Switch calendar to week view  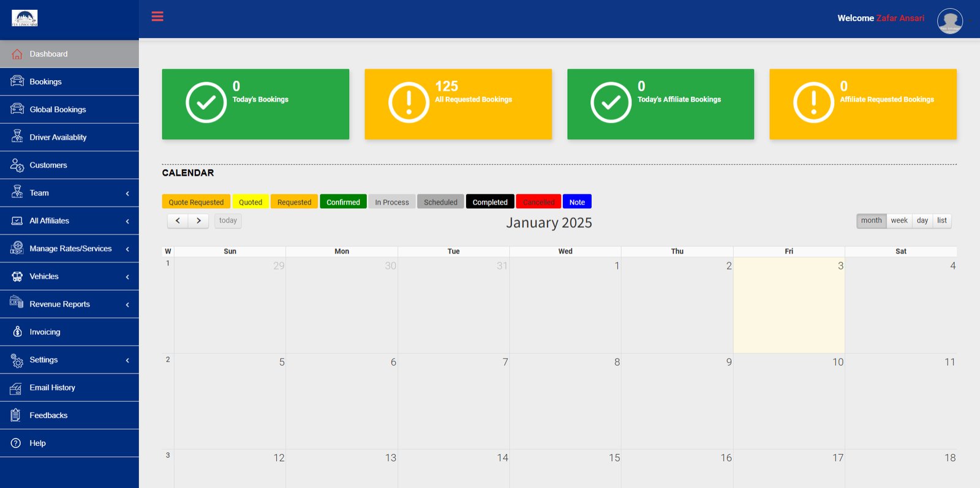899,220
